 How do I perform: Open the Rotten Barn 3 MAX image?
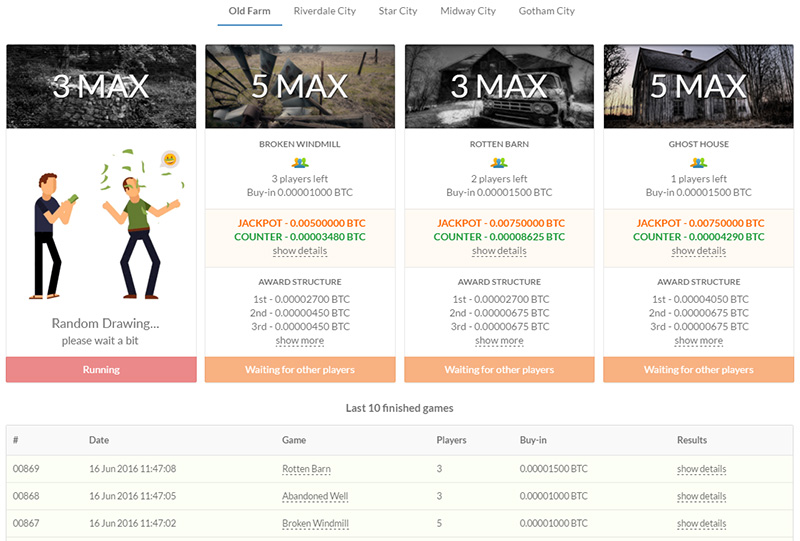pyautogui.click(x=499, y=86)
